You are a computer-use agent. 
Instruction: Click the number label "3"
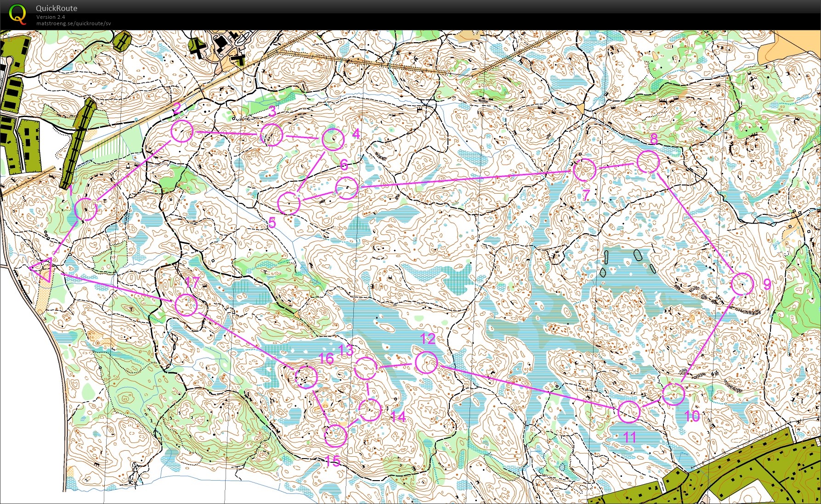pos(272,112)
